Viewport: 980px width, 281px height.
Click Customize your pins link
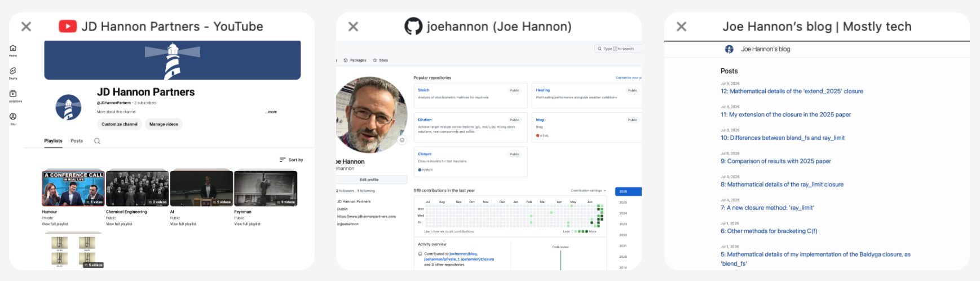coord(628,78)
